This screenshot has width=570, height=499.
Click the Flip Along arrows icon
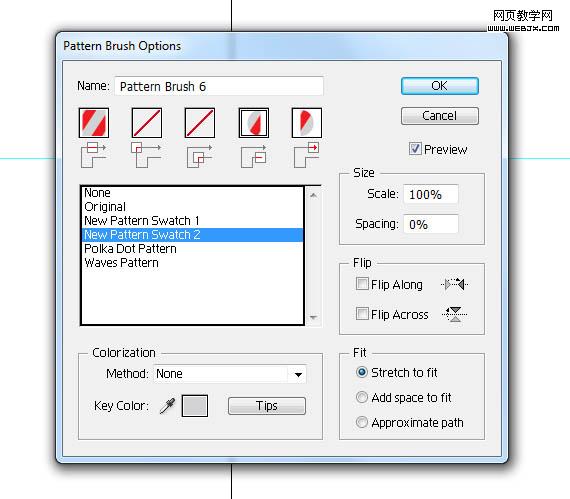tap(454, 284)
